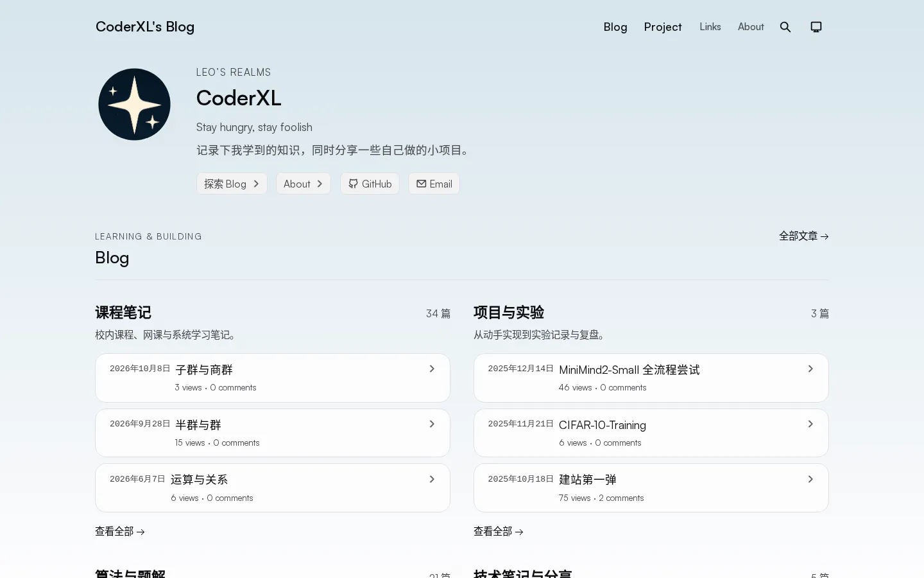
Task: Click the 75 views · 2 comments stats
Action: 601,498
